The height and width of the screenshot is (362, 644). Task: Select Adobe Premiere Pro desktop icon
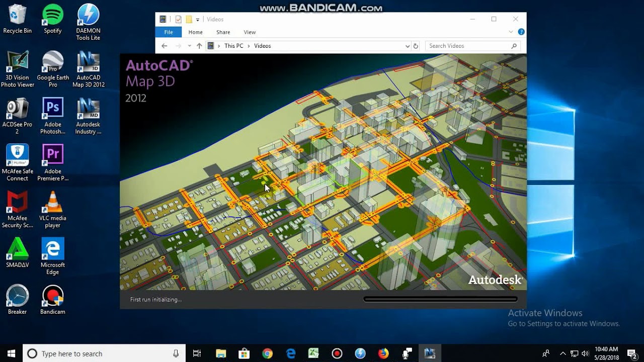pyautogui.click(x=53, y=163)
